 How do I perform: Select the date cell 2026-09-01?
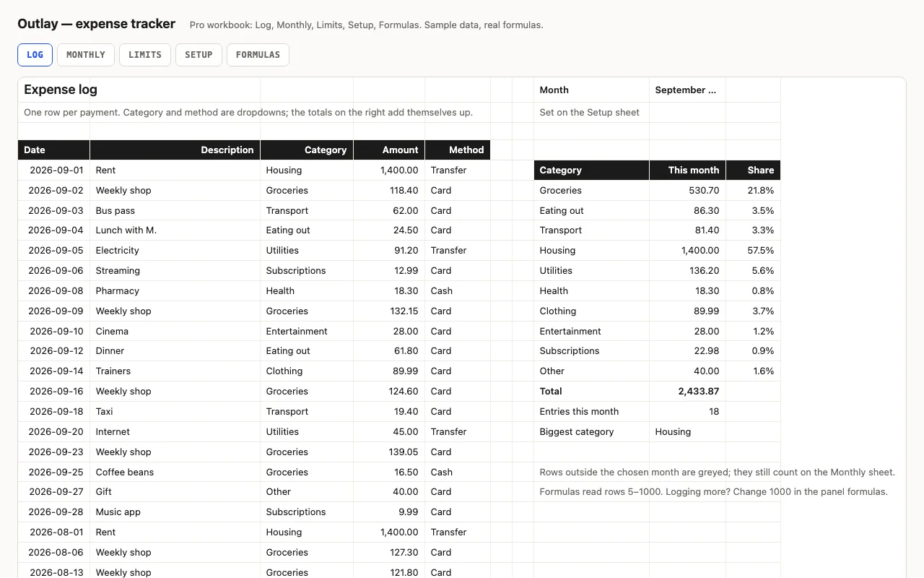click(54, 171)
